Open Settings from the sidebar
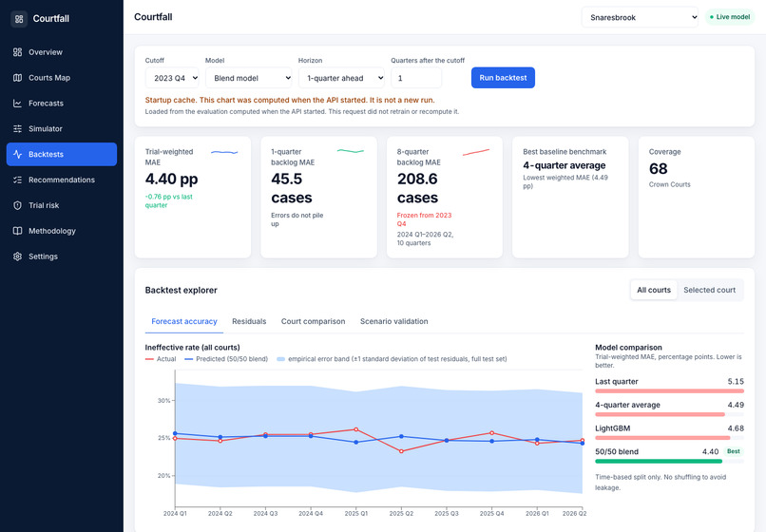This screenshot has width=766, height=532. pos(62,256)
